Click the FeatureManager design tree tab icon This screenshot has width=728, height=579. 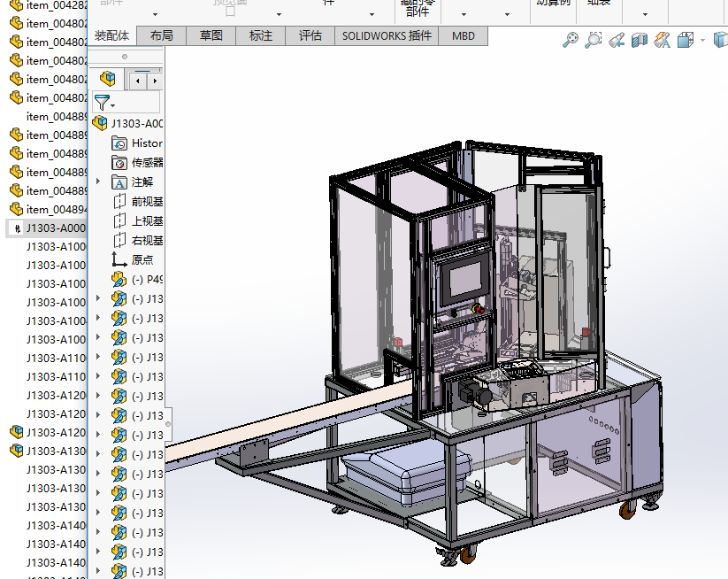click(x=107, y=80)
